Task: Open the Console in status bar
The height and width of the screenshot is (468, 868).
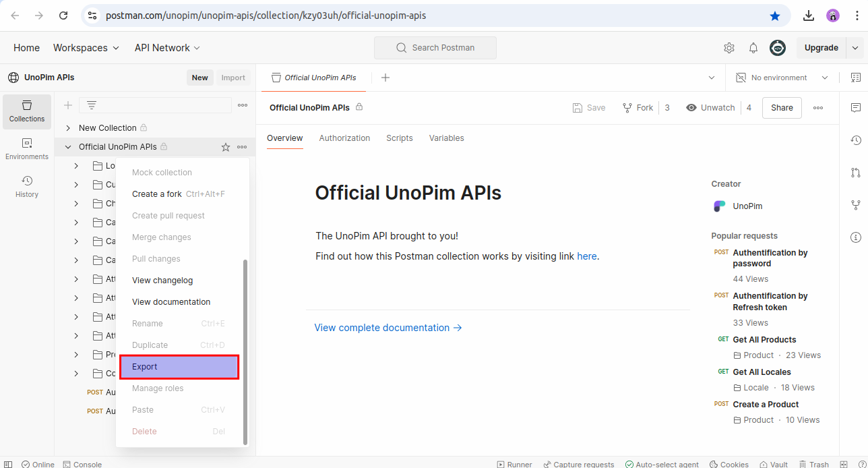Action: [82, 465]
